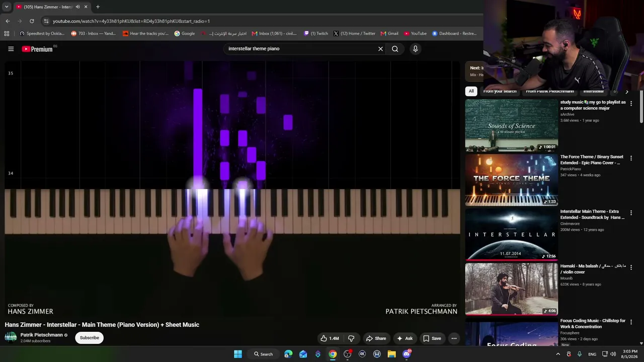Select the All filter chip
The height and width of the screenshot is (362, 644).
point(471,91)
